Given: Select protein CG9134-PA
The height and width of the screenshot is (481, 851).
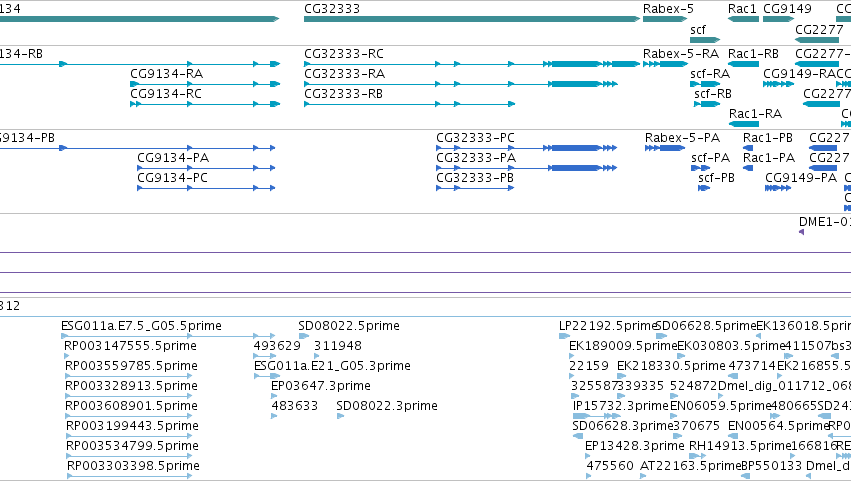Looking at the screenshot, I should click(x=173, y=157).
